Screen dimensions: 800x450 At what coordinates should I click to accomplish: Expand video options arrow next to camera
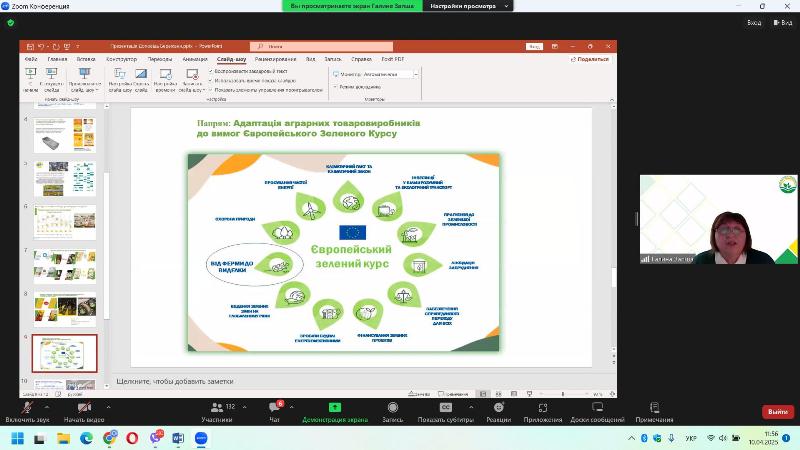point(108,407)
